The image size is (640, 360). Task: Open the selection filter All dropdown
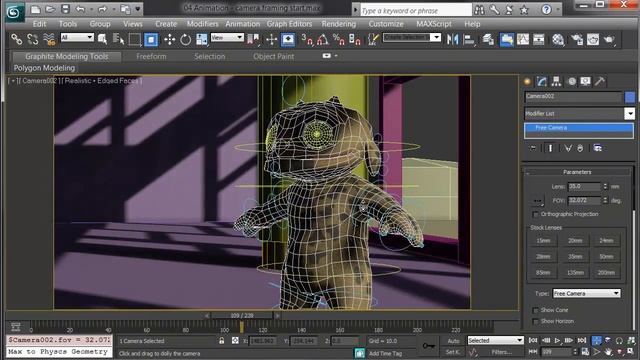(x=77, y=38)
